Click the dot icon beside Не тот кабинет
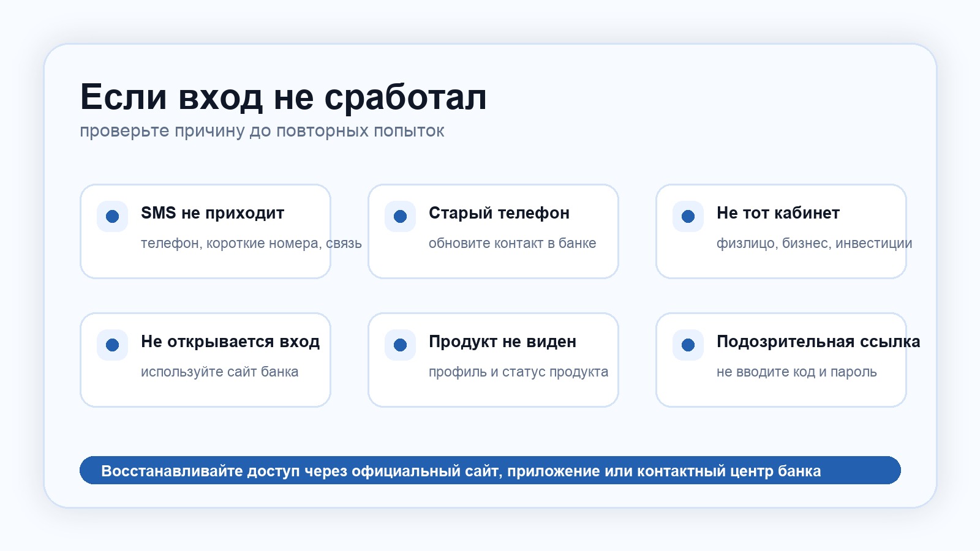 688,216
